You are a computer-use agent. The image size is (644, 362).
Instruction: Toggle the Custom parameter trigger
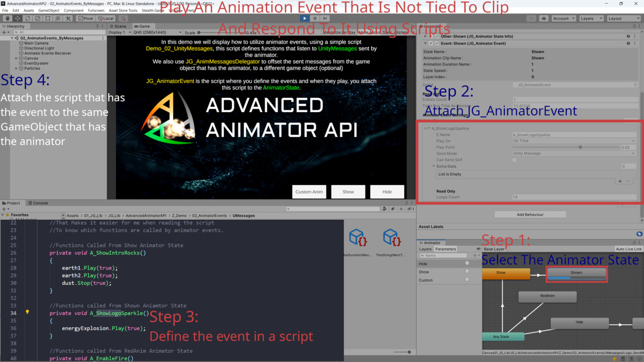click(x=467, y=280)
